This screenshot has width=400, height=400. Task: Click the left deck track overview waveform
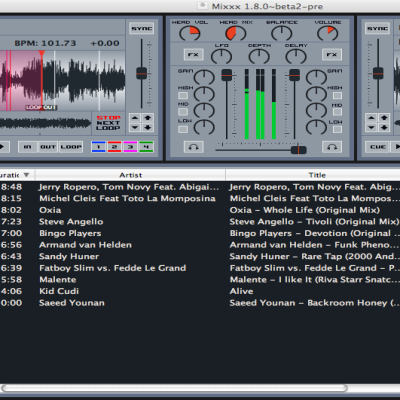click(45, 123)
